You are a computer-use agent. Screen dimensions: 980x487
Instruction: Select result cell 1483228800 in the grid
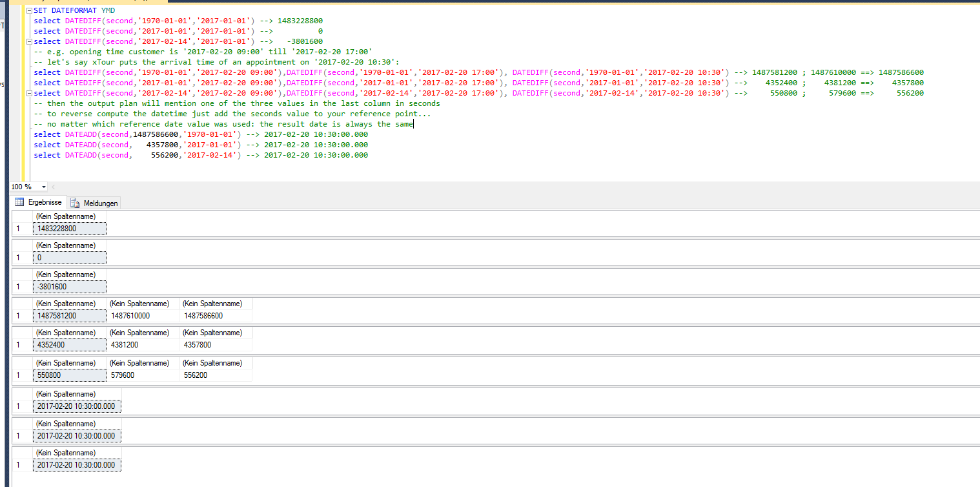click(70, 228)
